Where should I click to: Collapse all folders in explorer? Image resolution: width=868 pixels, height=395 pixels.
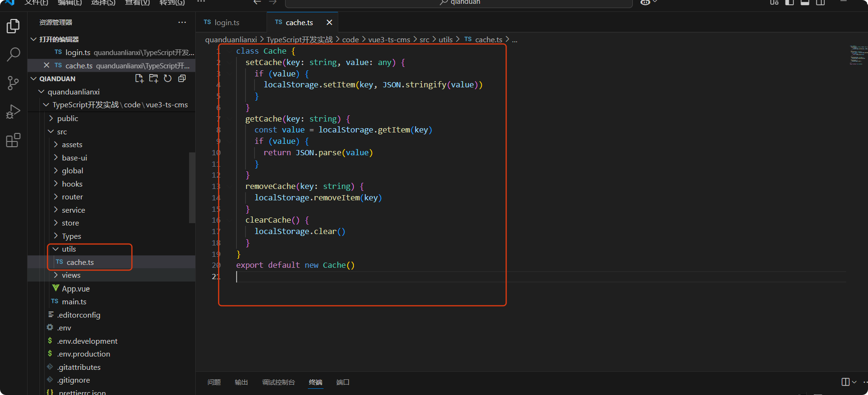tap(182, 78)
